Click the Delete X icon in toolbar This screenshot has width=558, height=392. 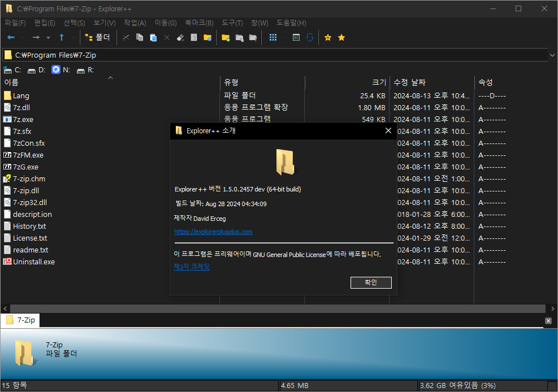point(167,37)
